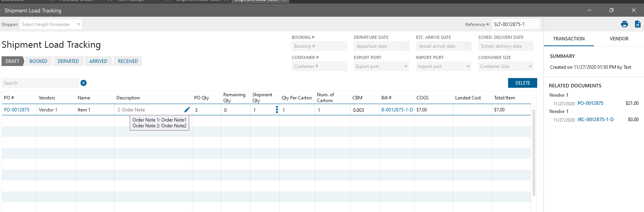The image size is (644, 212).
Task: Clear search with the X icon
Action: pyautogui.click(x=84, y=83)
